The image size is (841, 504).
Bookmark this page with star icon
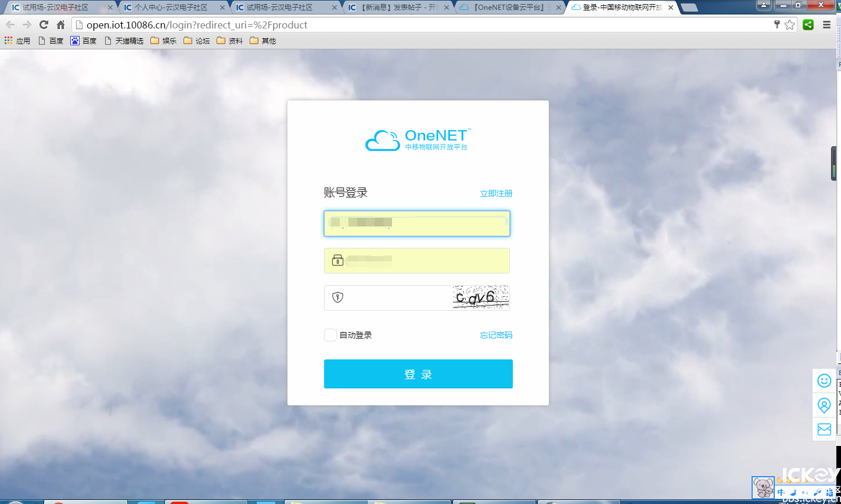[789, 25]
